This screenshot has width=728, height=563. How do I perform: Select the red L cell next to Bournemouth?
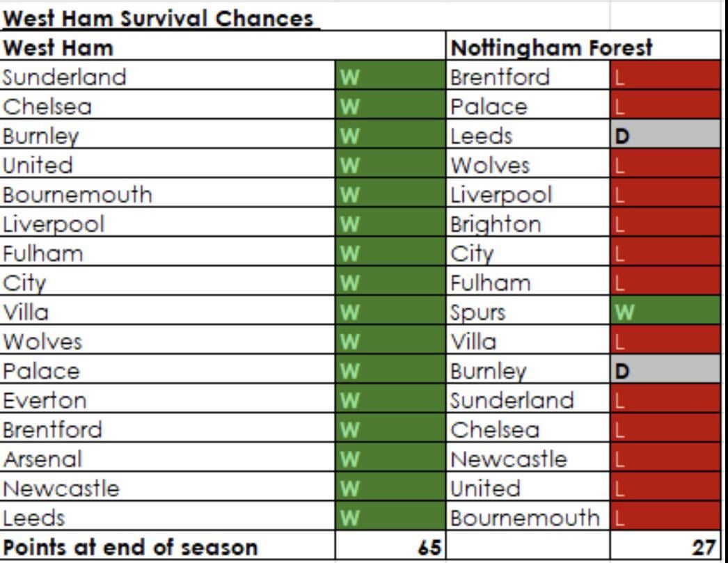click(x=665, y=518)
